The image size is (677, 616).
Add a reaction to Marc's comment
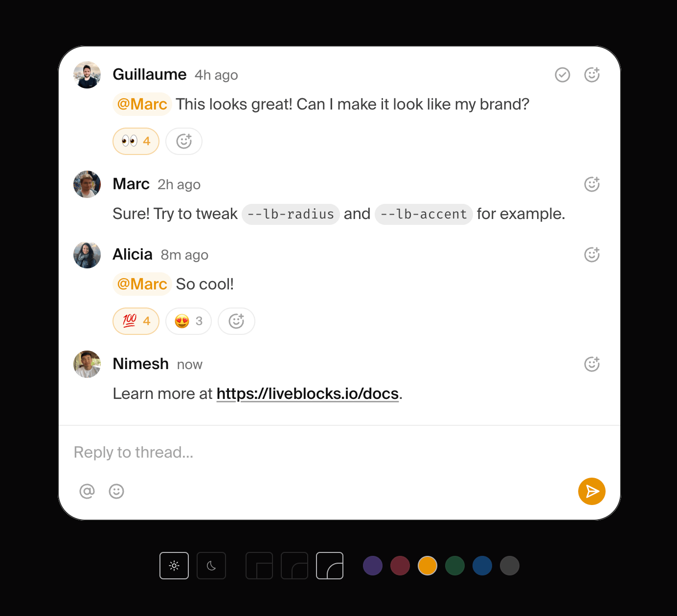pyautogui.click(x=592, y=184)
